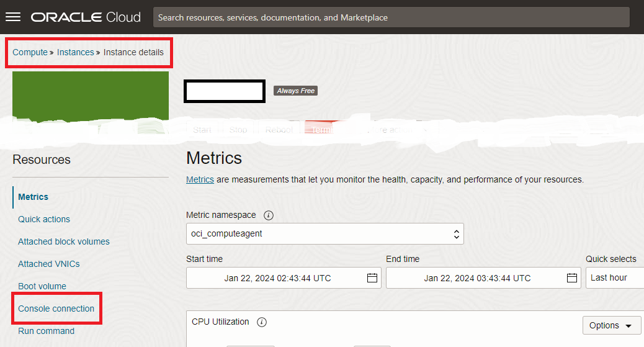
Task: Click the Metric namespace info icon
Action: point(269,215)
